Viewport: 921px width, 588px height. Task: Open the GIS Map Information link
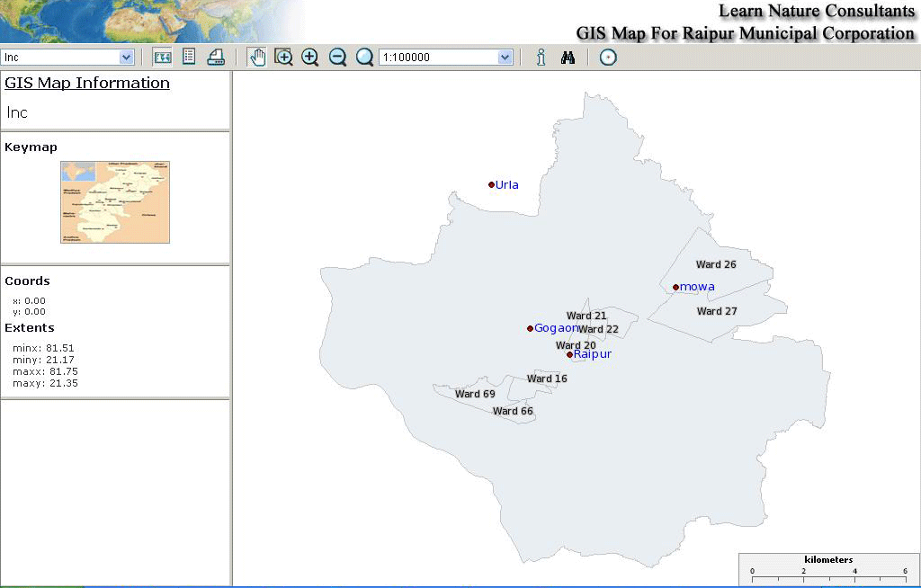point(86,83)
